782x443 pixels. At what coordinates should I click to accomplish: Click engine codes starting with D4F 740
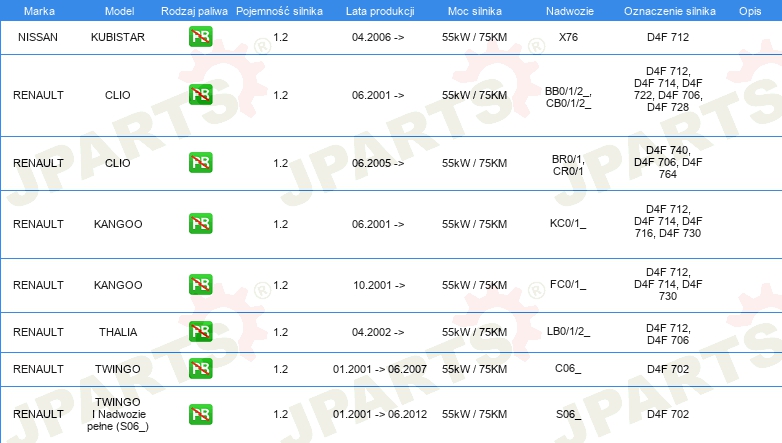668,162
